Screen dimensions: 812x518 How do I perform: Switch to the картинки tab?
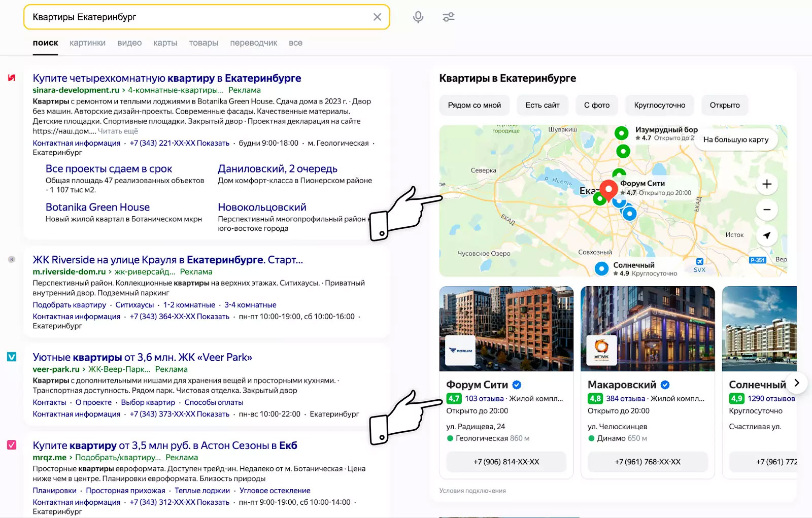pos(88,43)
